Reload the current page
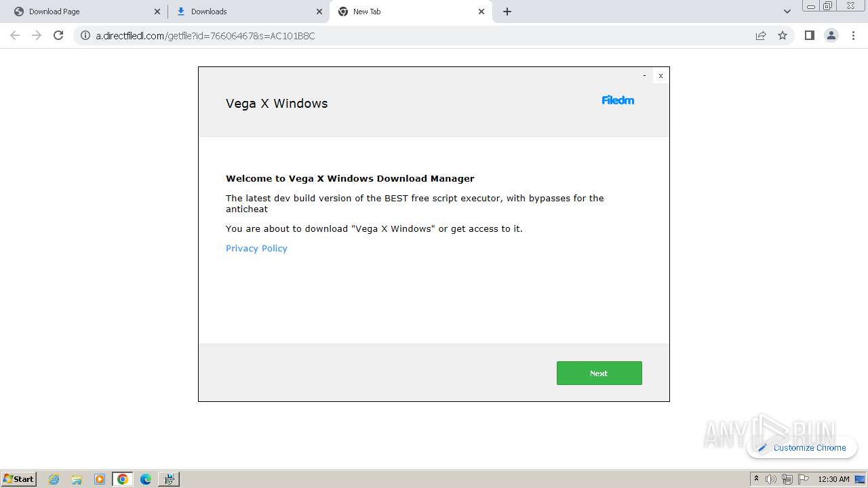The width and height of the screenshot is (868, 488). [58, 35]
